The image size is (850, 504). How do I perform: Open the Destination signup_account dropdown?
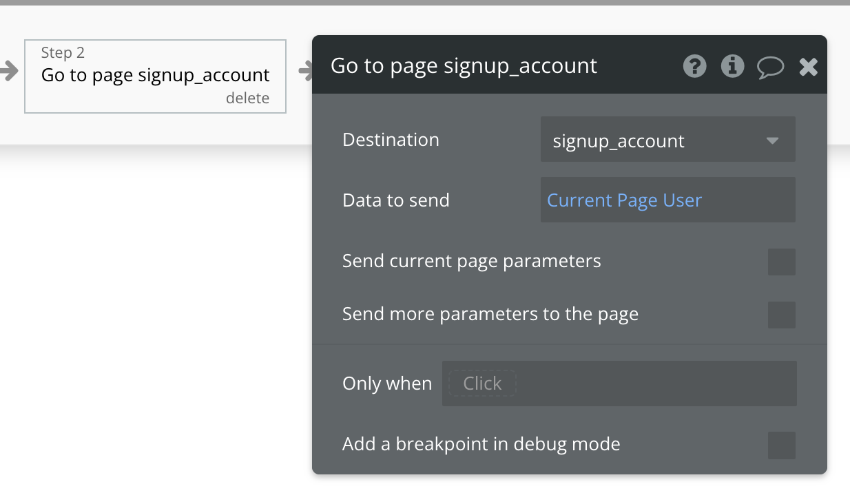pyautogui.click(x=654, y=140)
